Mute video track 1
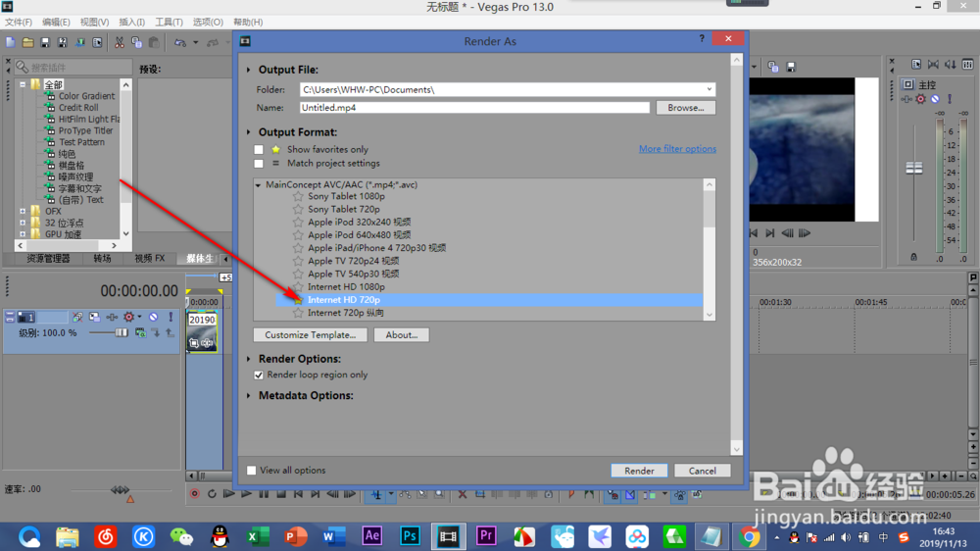 point(153,317)
